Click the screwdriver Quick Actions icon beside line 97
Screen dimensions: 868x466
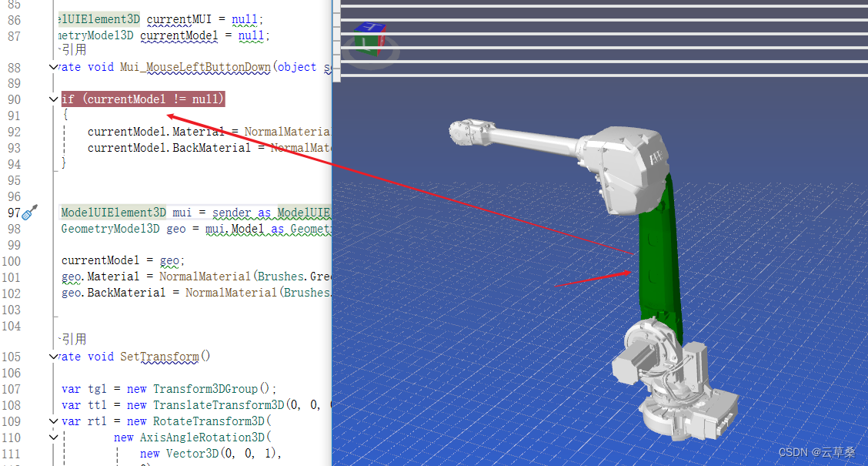pos(30,212)
